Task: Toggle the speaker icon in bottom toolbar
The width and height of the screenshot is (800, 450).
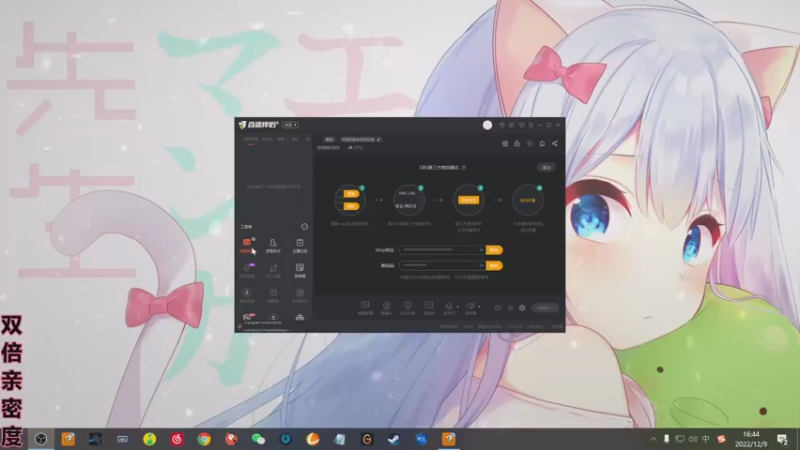Action: pyautogui.click(x=470, y=308)
